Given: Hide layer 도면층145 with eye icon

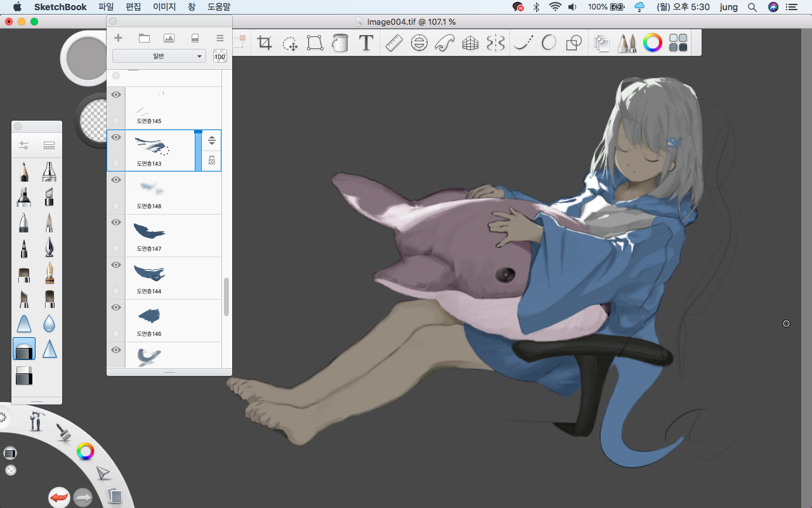Looking at the screenshot, I should pyautogui.click(x=116, y=95).
